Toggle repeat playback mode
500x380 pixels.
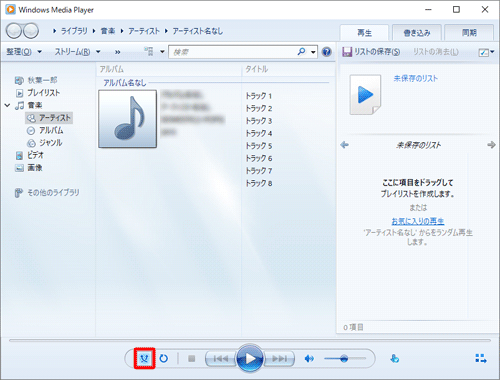click(164, 359)
